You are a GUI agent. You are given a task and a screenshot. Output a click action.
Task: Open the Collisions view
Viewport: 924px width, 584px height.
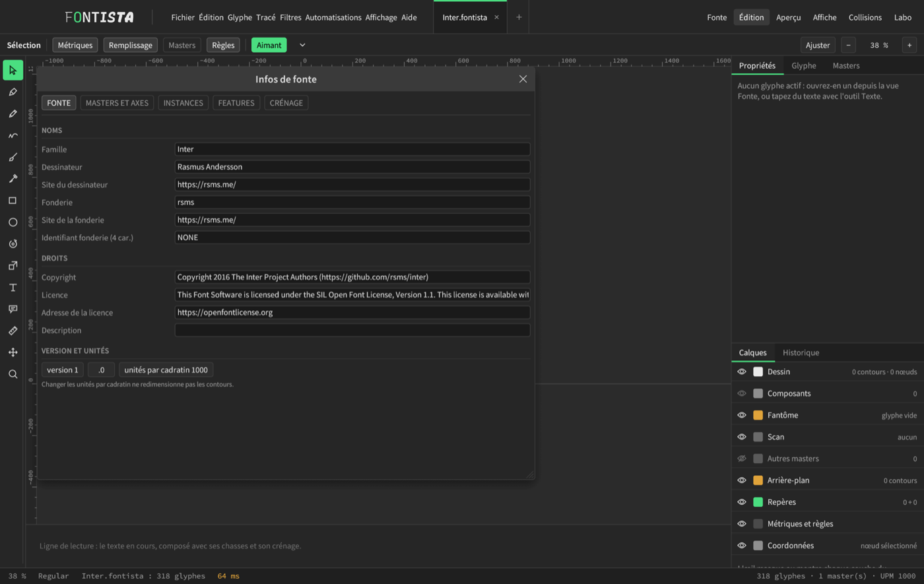(x=865, y=17)
